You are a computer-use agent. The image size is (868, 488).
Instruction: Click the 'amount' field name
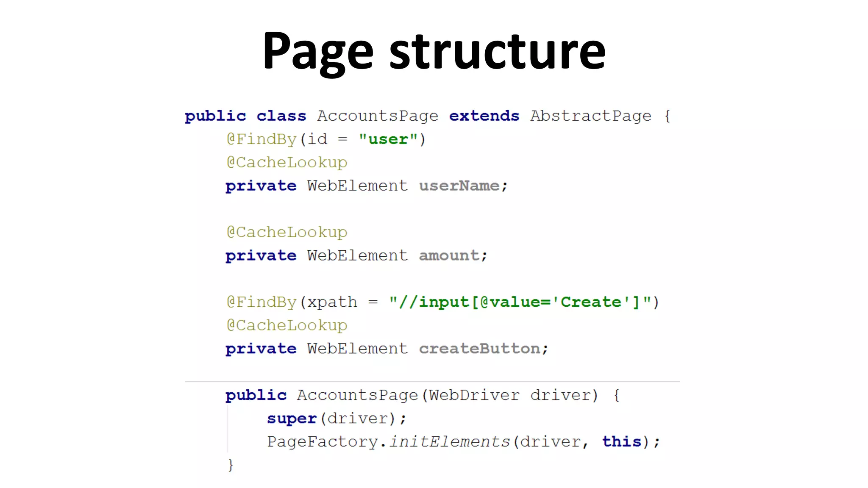click(x=449, y=255)
